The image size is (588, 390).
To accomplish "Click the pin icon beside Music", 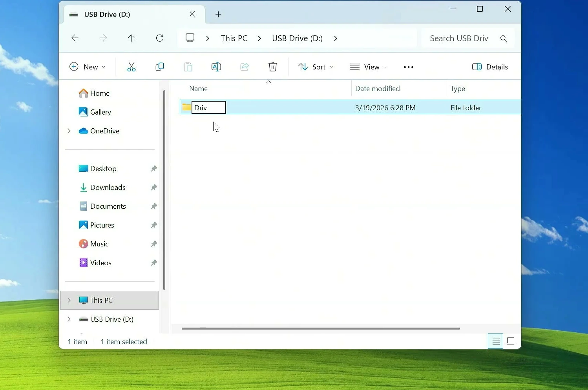I will pos(154,244).
